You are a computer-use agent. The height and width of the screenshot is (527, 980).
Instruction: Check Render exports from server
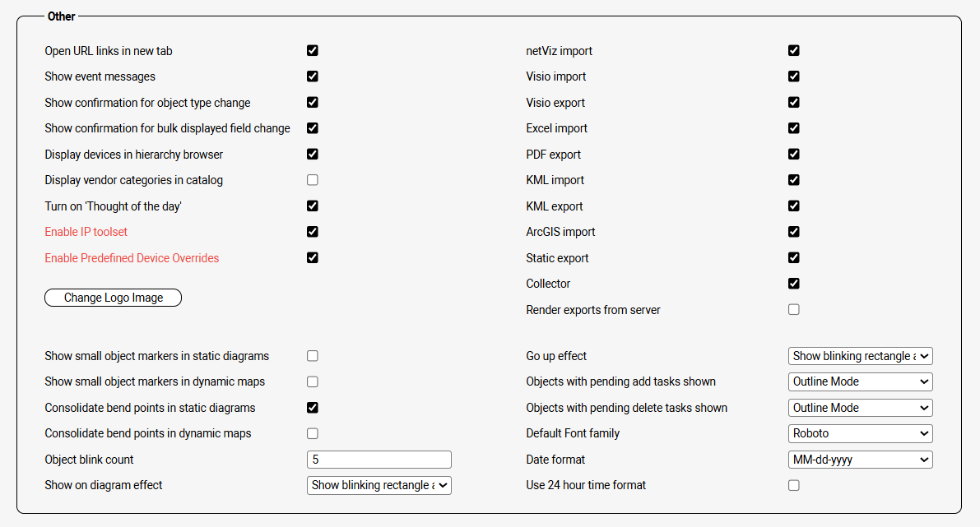[794, 310]
